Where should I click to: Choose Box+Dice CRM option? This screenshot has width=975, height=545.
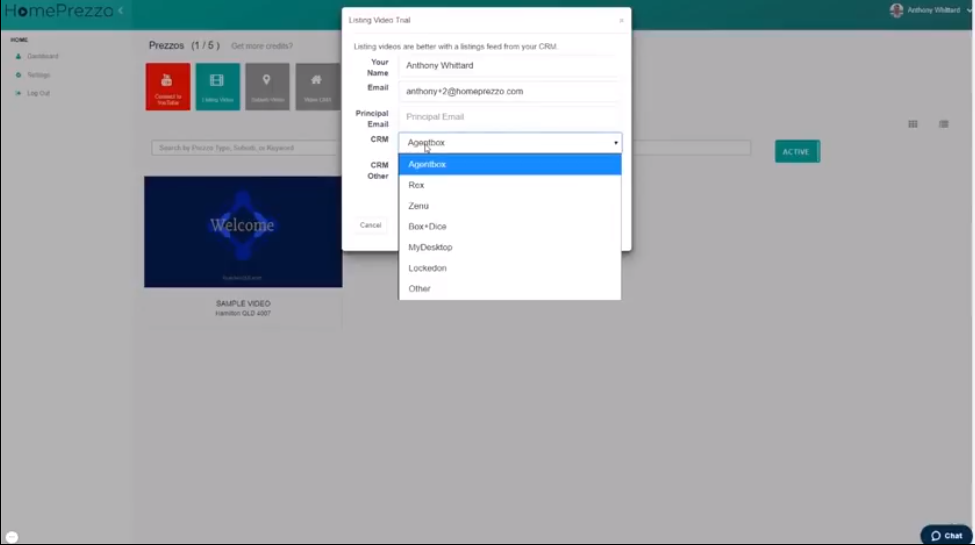(510, 226)
